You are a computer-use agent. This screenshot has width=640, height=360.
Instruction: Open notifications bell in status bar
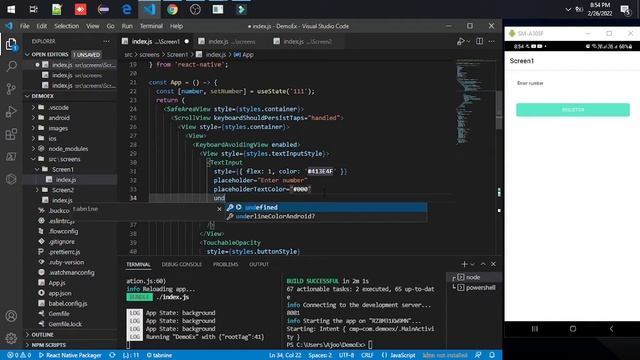tap(492, 355)
